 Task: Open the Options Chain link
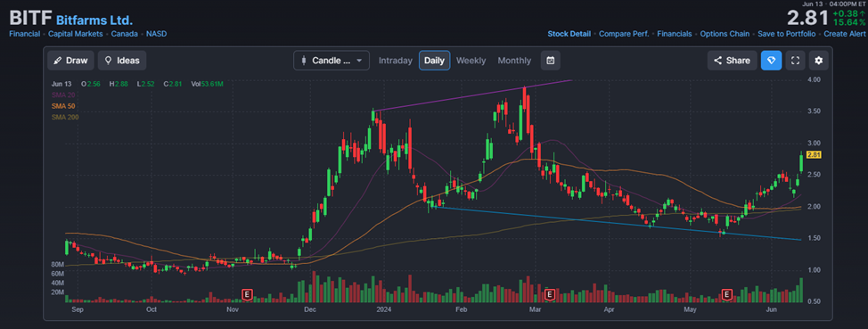pyautogui.click(x=725, y=34)
